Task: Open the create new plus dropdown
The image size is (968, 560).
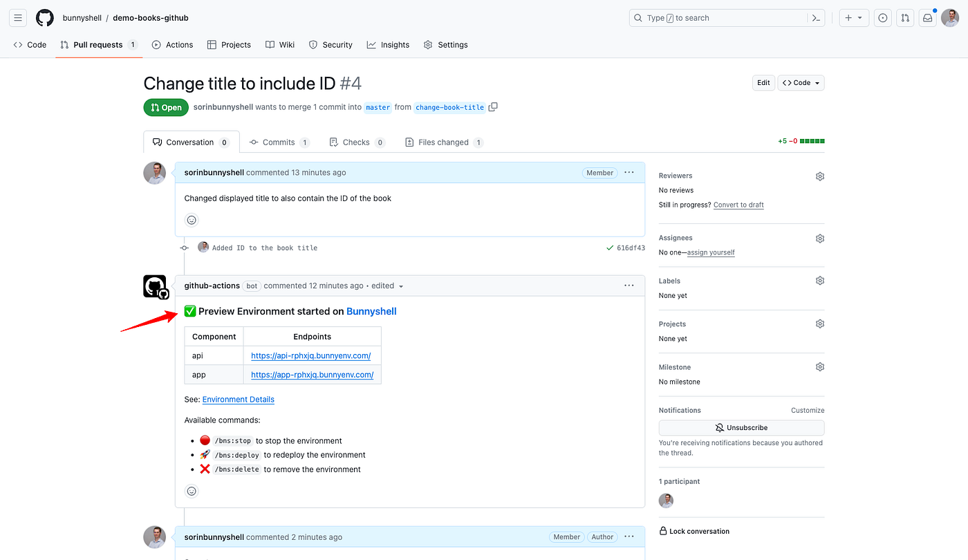Action: (854, 18)
